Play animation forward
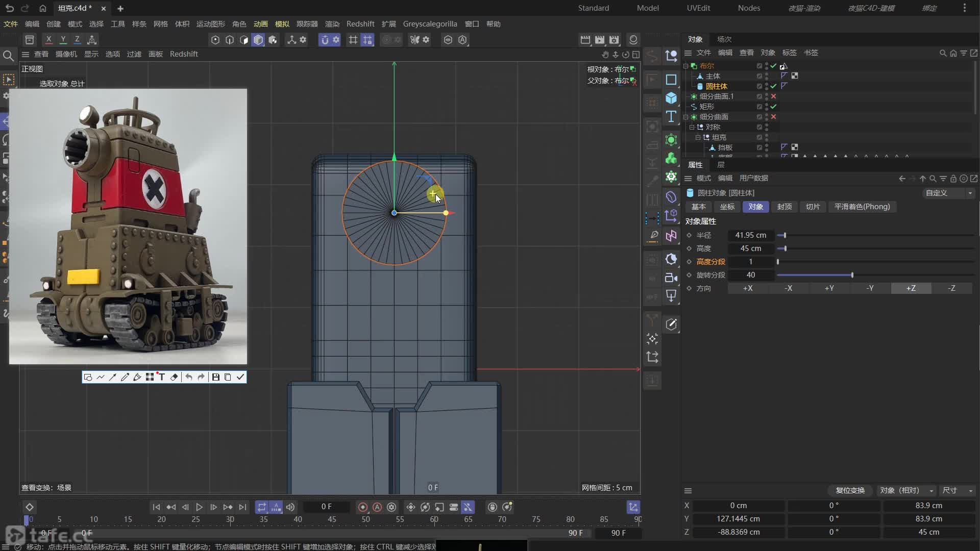Screen dimensions: 980x551 [x=200, y=507]
